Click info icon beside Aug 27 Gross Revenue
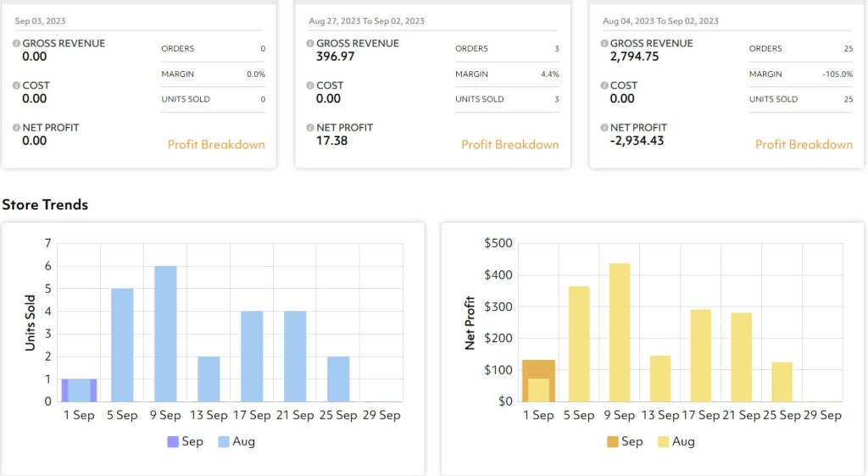Viewport: 868px width, 476px height. click(310, 43)
